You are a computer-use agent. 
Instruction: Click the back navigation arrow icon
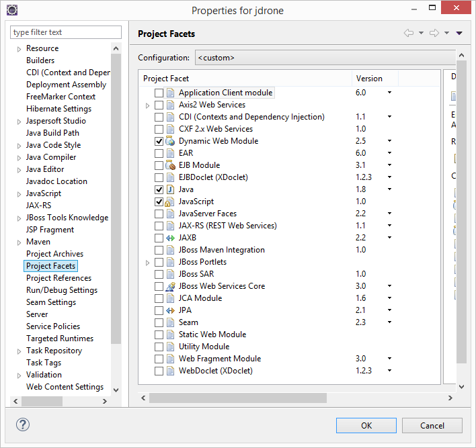[x=409, y=33]
